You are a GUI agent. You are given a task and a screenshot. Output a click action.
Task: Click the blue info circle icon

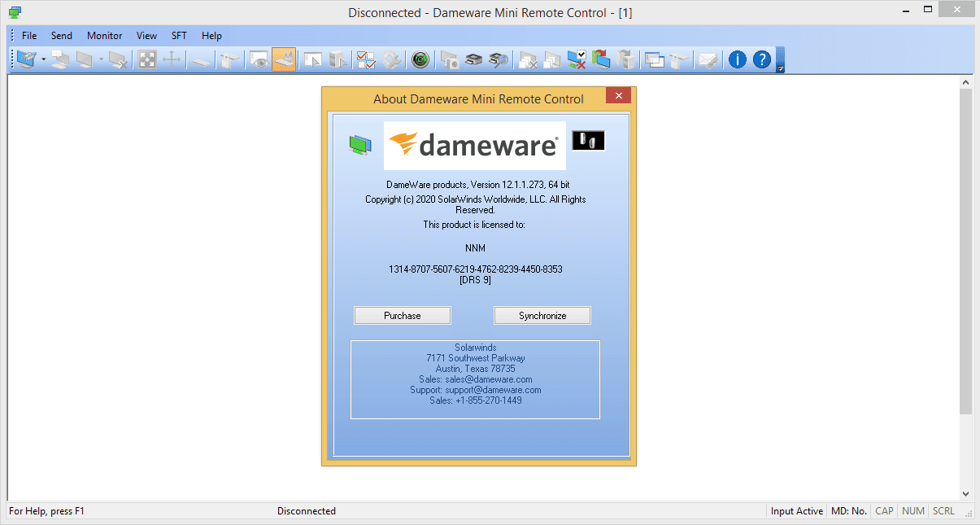[x=738, y=59]
